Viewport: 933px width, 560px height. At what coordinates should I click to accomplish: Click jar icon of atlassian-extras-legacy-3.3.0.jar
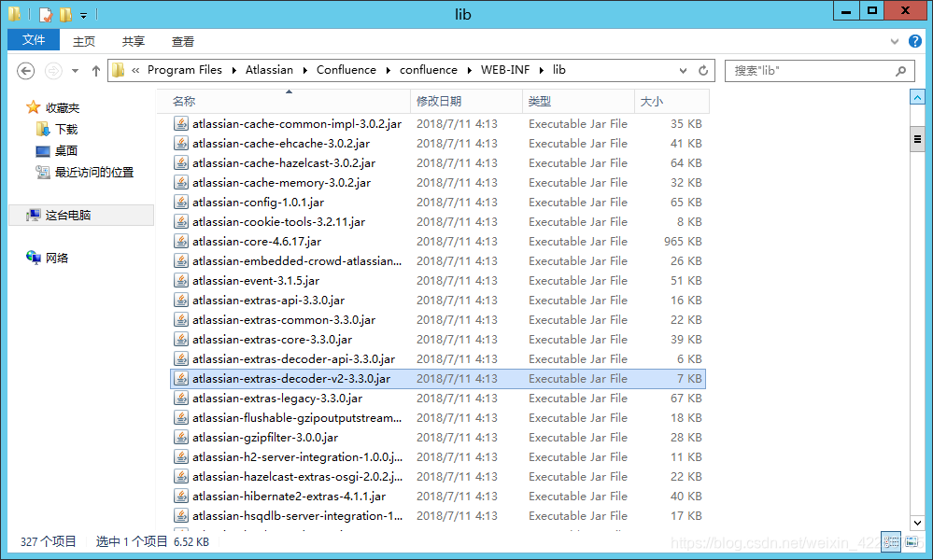click(181, 399)
